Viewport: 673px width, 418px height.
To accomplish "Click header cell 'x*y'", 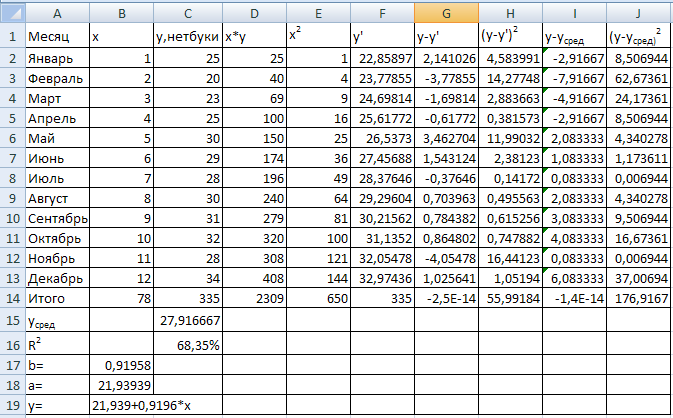I will click(x=255, y=36).
